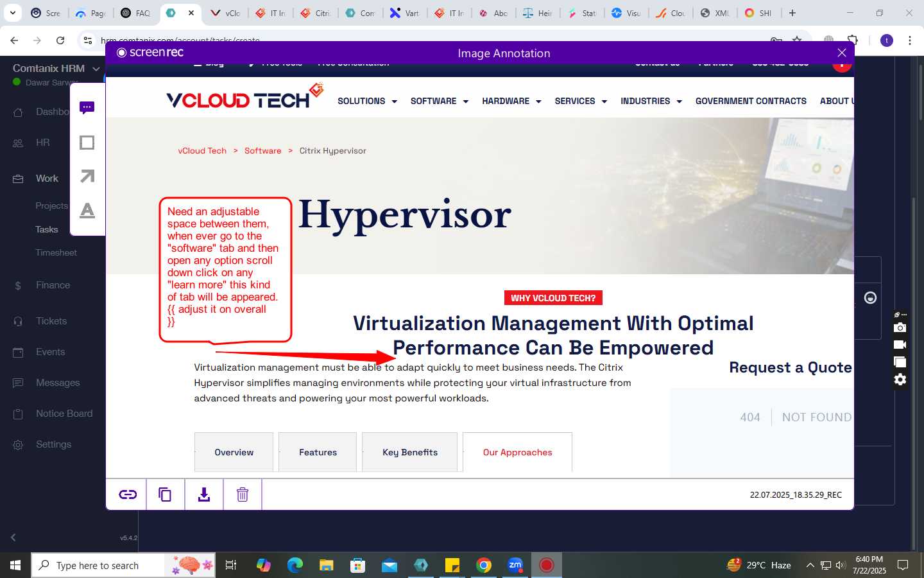The height and width of the screenshot is (578, 924).
Task: Switch to the XML browser tab
Action: coord(714,13)
